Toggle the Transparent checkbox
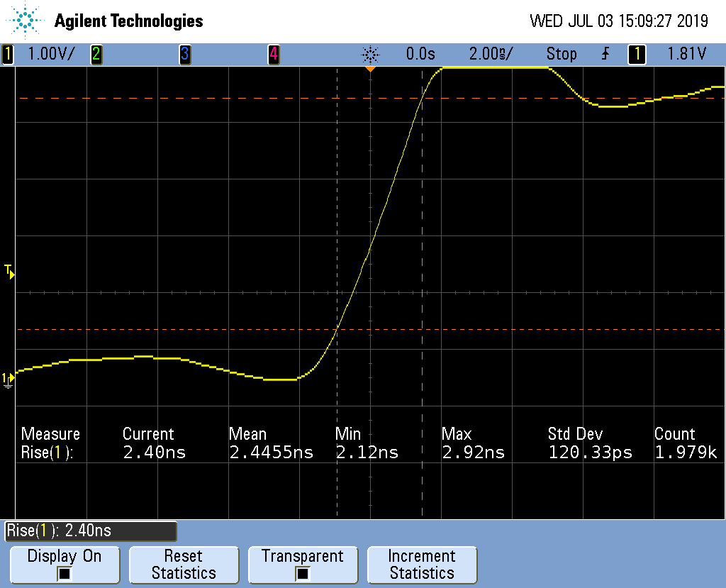The width and height of the screenshot is (726, 588). [x=302, y=573]
